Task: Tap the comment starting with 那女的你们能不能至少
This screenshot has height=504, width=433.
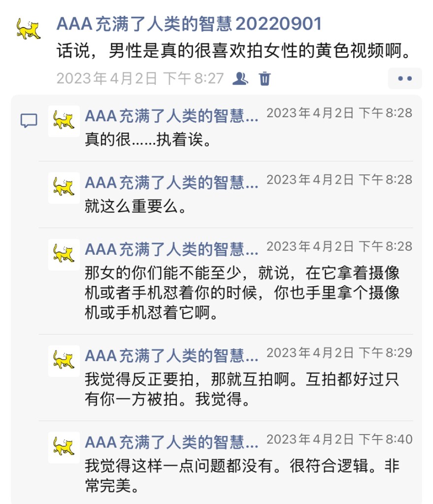Action: tap(242, 293)
